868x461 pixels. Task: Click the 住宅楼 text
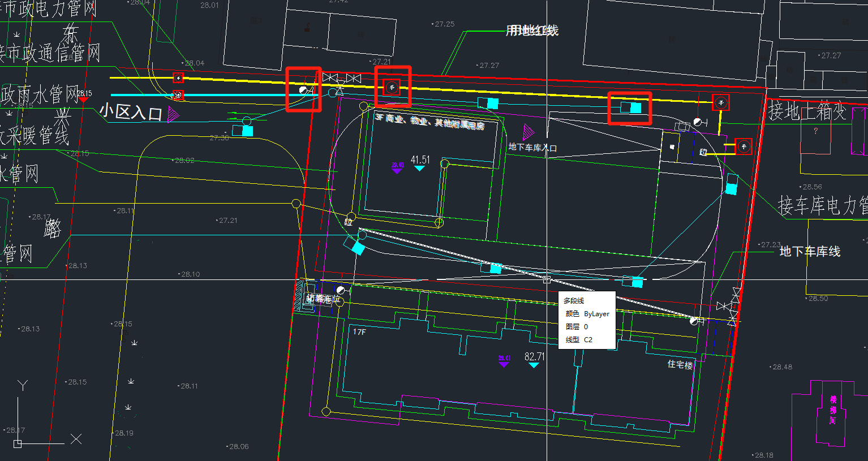(680, 365)
